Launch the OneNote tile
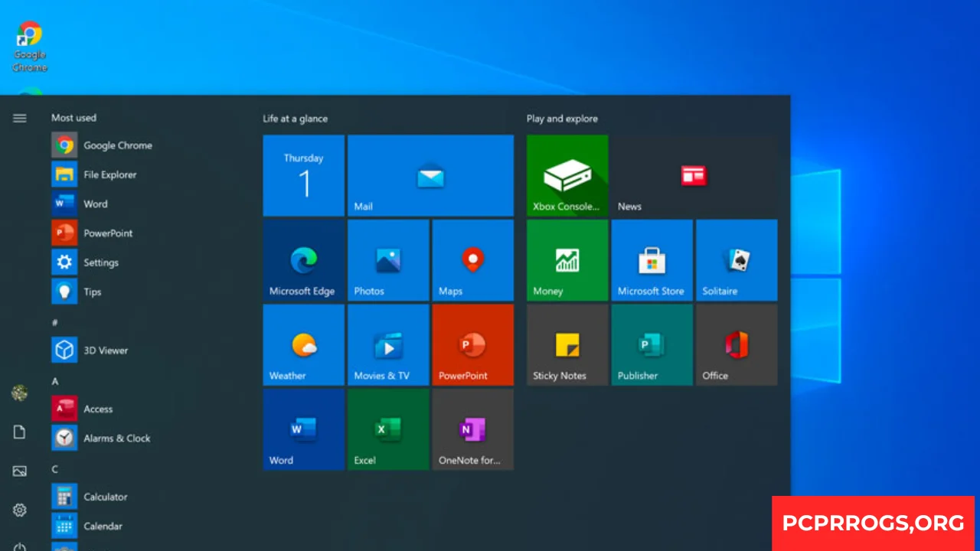This screenshot has width=980, height=551. [473, 429]
